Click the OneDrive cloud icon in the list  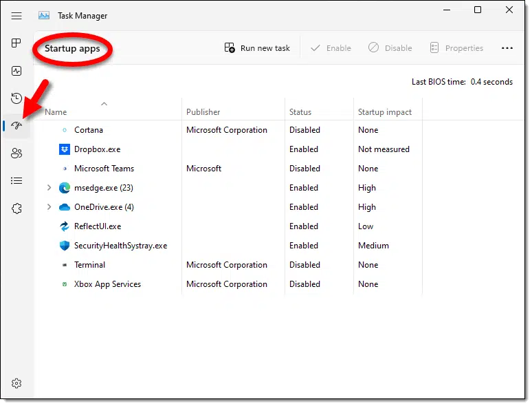(x=65, y=207)
